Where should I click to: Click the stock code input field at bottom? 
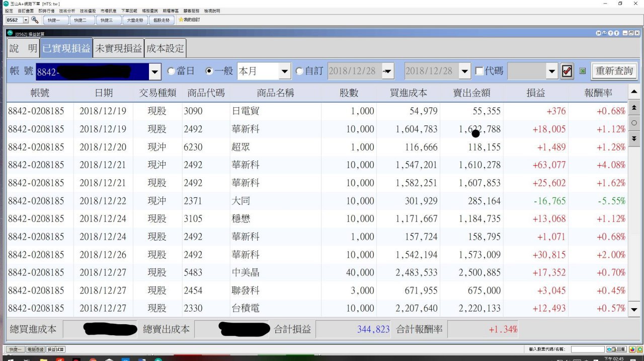click(587, 349)
